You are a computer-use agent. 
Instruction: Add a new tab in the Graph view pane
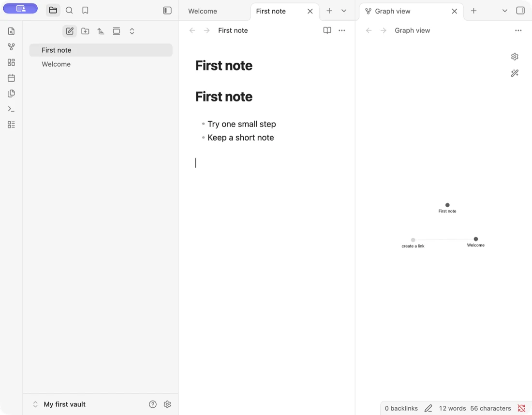pyautogui.click(x=473, y=11)
